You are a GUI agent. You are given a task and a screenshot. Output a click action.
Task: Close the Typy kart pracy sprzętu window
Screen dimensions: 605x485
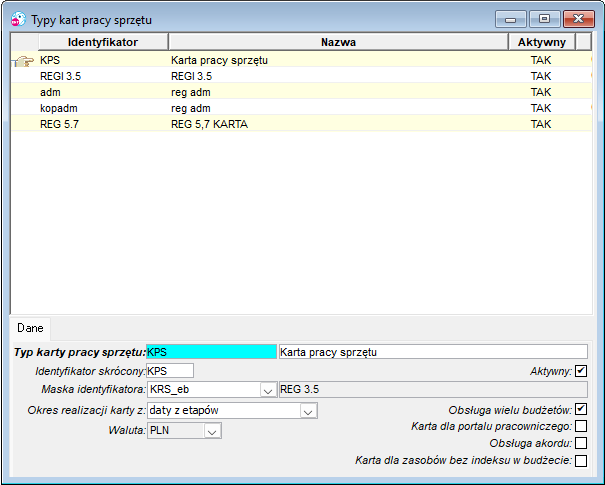click(x=578, y=19)
